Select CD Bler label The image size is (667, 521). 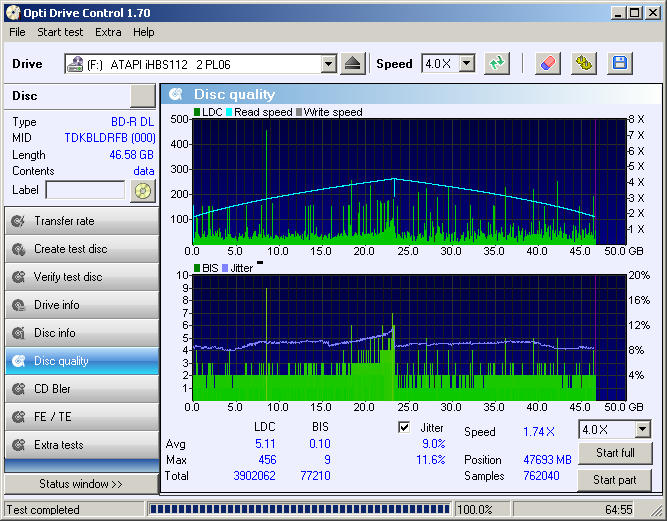[52, 389]
